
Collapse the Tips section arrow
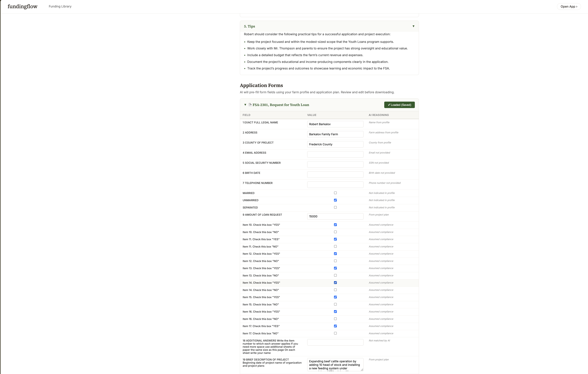pos(413,26)
